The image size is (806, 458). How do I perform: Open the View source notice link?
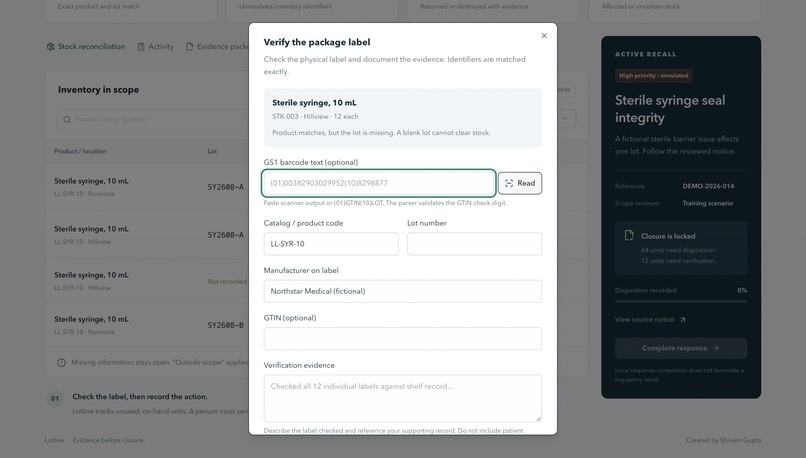pos(650,319)
